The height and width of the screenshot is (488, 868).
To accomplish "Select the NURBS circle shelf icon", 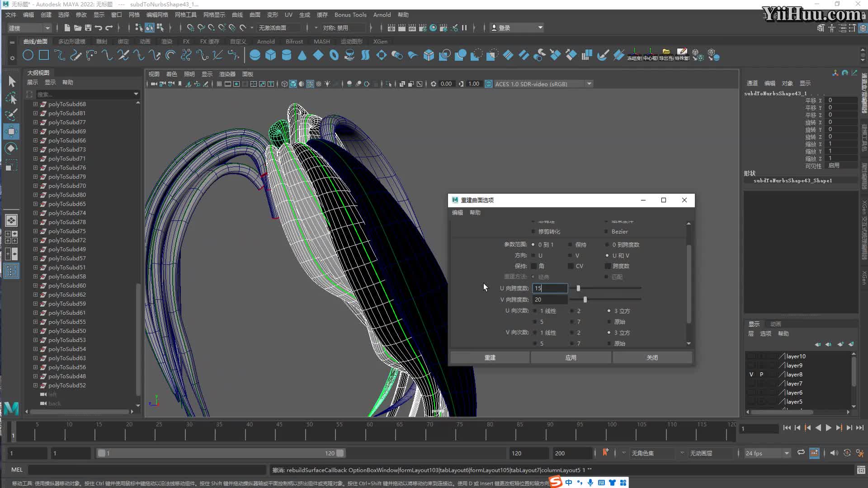I will (x=28, y=56).
